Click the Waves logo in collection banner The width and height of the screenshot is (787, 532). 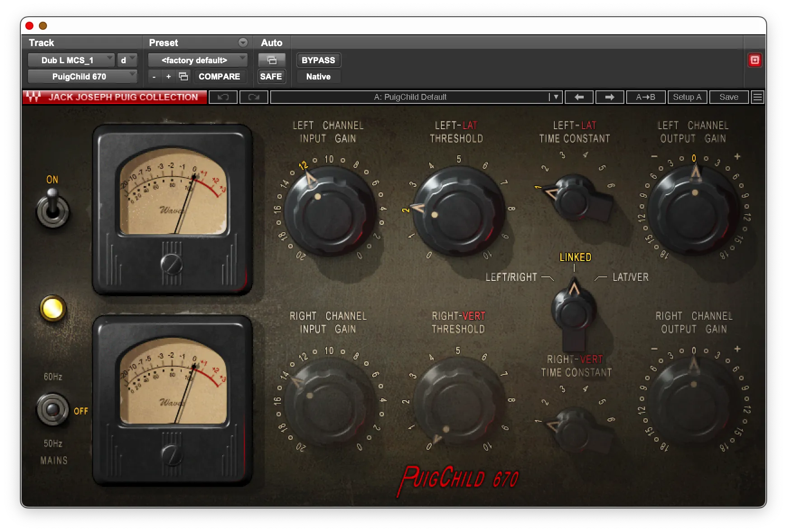tap(34, 97)
